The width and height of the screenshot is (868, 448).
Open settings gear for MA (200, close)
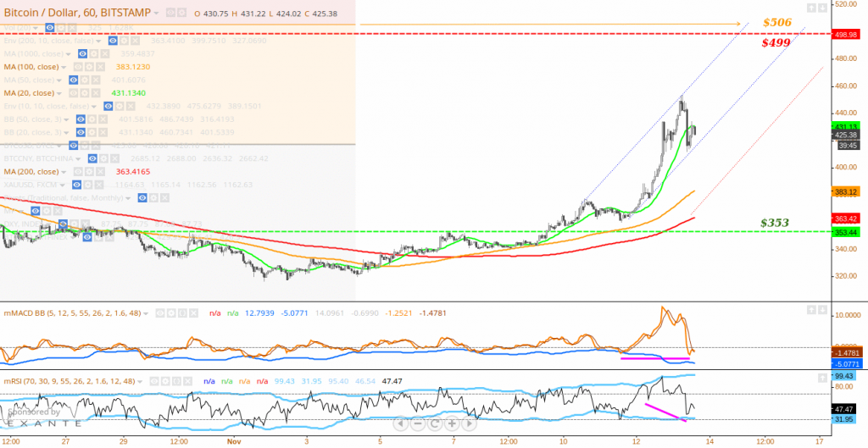click(89, 171)
